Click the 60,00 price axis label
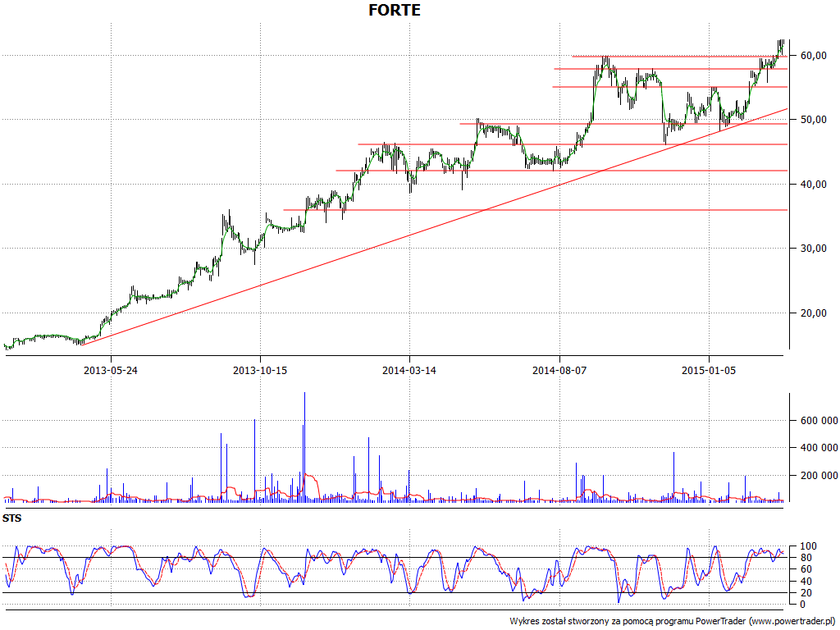 tap(813, 56)
